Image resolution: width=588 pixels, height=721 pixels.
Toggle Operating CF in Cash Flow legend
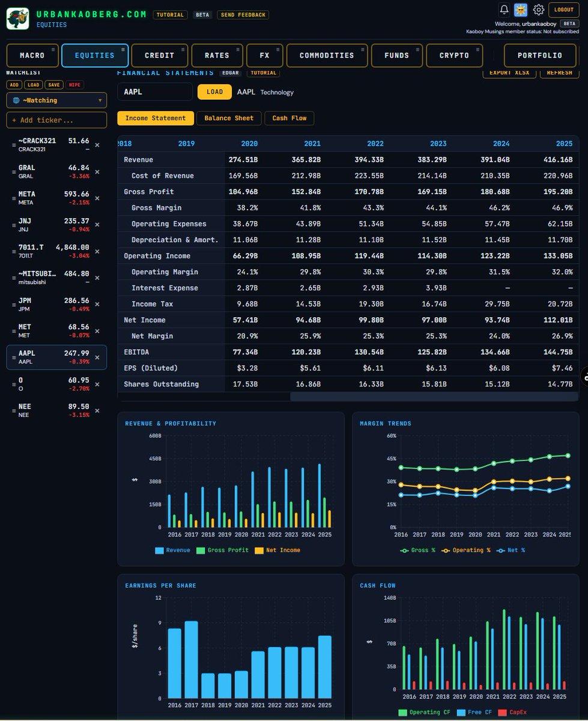(423, 713)
